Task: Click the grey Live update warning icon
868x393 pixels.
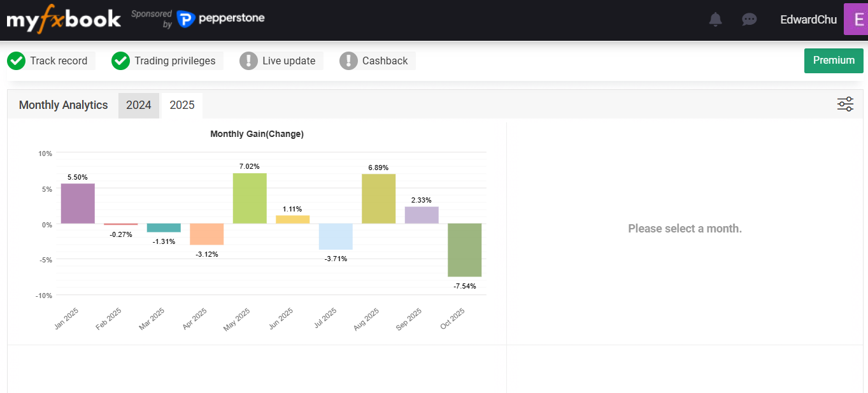Action: point(248,61)
